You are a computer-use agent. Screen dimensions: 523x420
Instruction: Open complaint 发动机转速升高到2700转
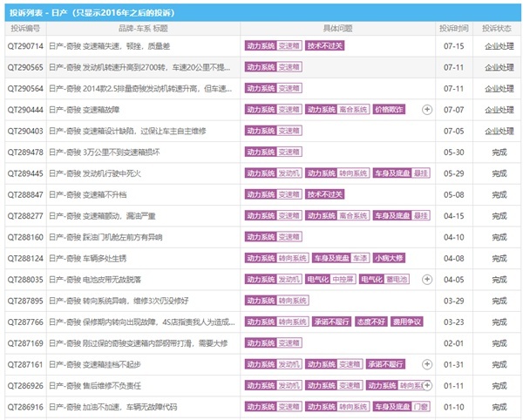[139, 67]
